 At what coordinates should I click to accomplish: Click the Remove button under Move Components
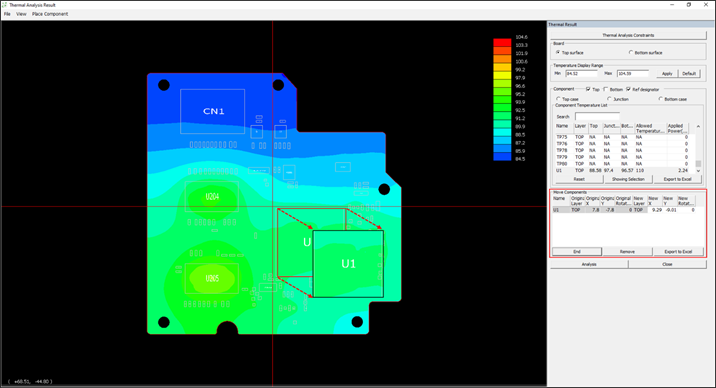coord(627,252)
